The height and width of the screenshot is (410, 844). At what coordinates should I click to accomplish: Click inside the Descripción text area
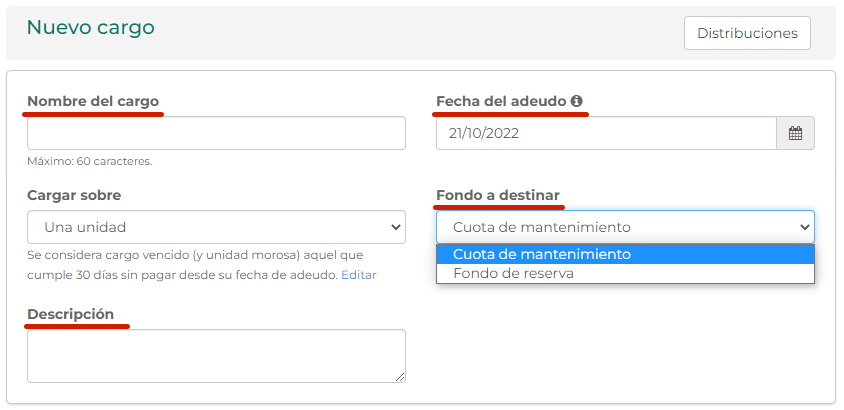click(x=216, y=355)
